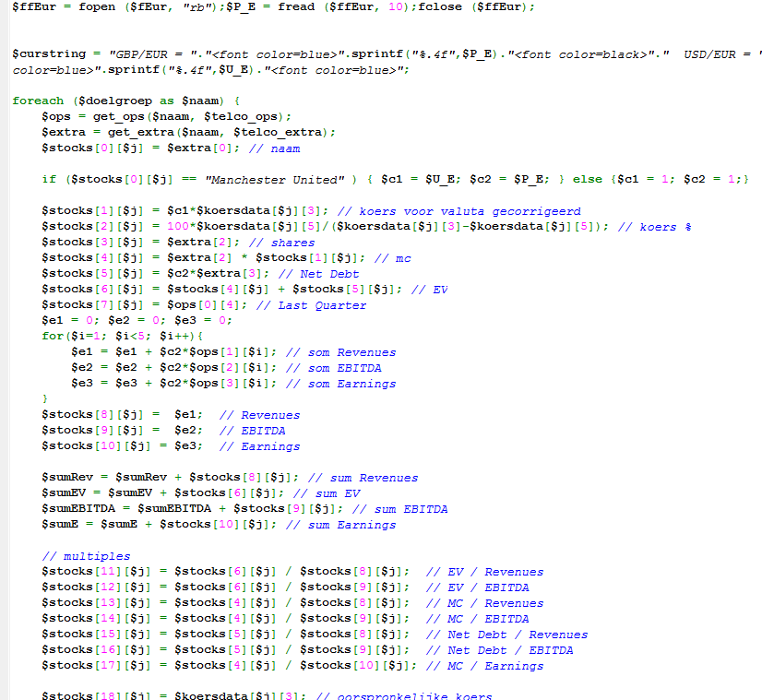Click the '// oorspronkelijke koers' comment

404,695
